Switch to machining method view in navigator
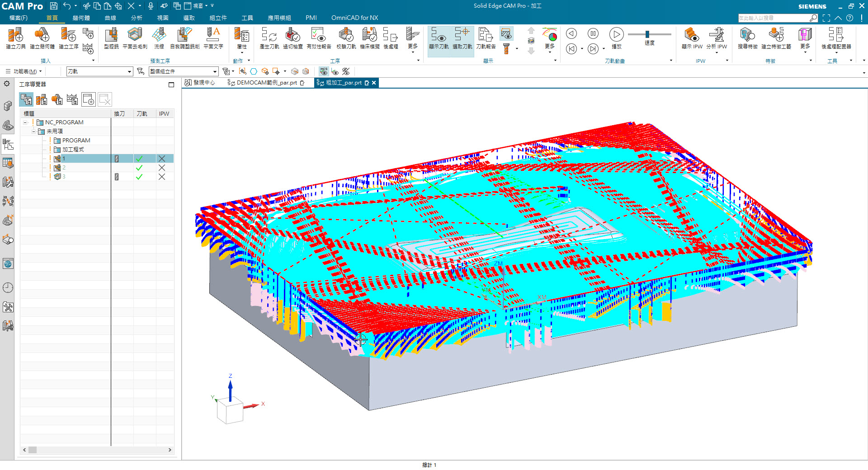The image size is (868, 470). pos(72,99)
